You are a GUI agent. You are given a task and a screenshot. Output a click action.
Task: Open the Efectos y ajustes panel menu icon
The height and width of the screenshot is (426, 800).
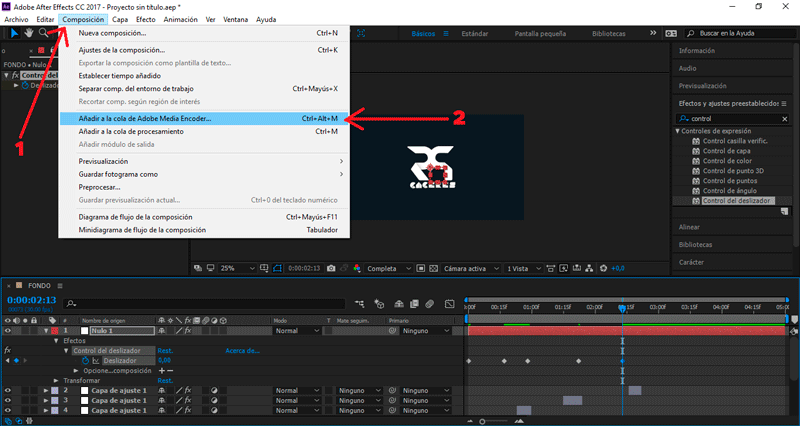(x=784, y=104)
